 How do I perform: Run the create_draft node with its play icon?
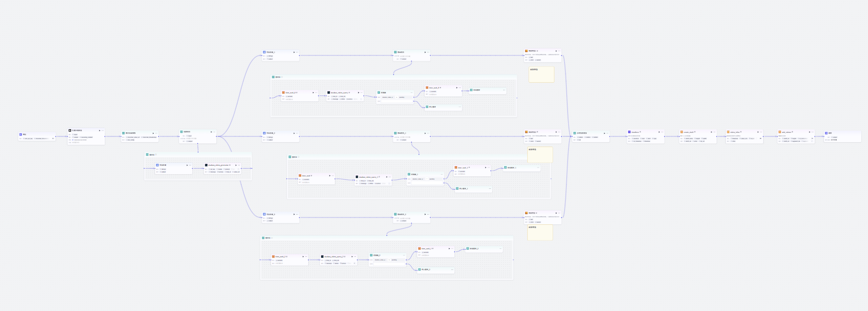tap(711, 132)
